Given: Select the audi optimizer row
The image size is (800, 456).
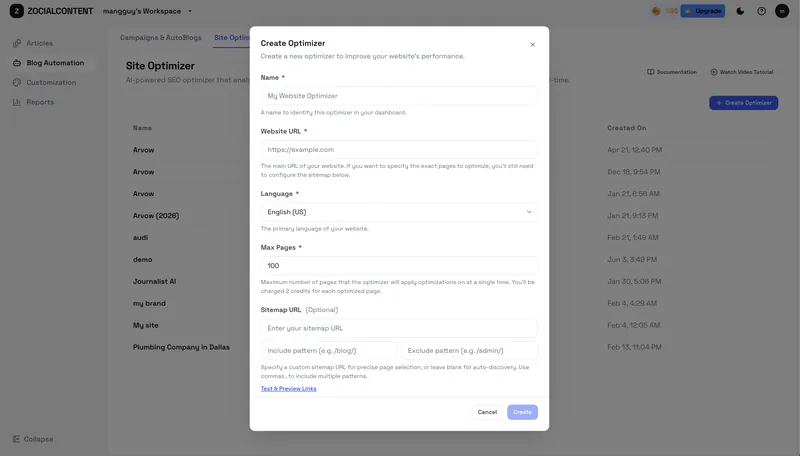Looking at the screenshot, I should pyautogui.click(x=140, y=238).
